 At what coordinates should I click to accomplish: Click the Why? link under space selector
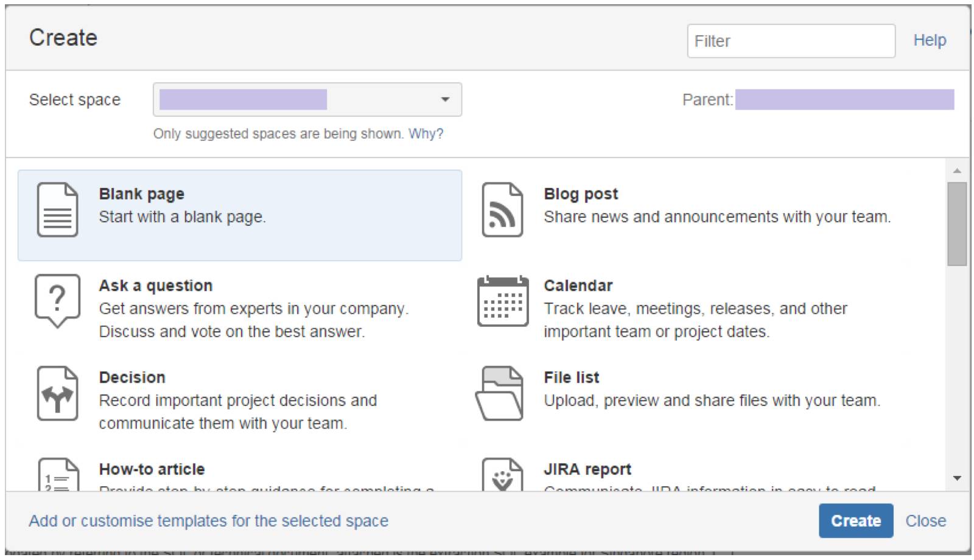click(426, 134)
